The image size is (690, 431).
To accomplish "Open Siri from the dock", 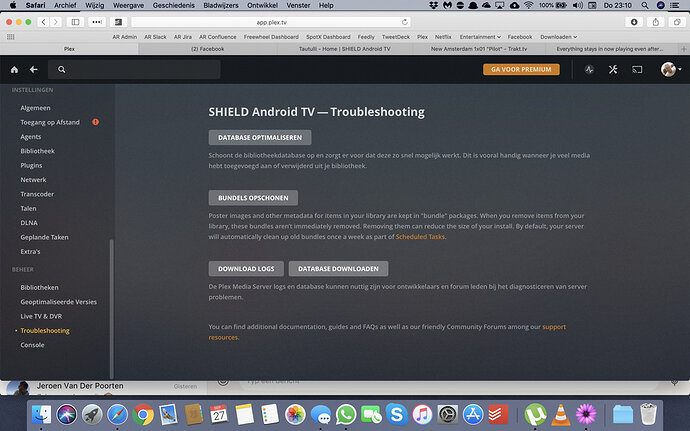I will pyautogui.click(x=67, y=415).
